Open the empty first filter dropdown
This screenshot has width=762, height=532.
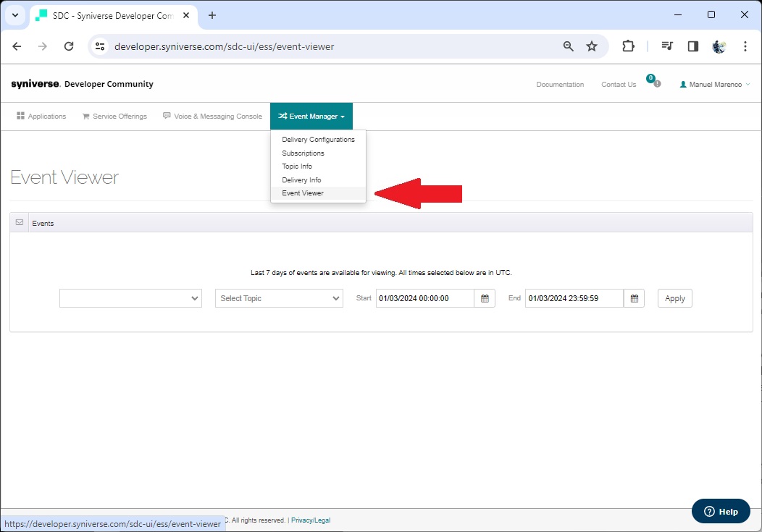[130, 298]
